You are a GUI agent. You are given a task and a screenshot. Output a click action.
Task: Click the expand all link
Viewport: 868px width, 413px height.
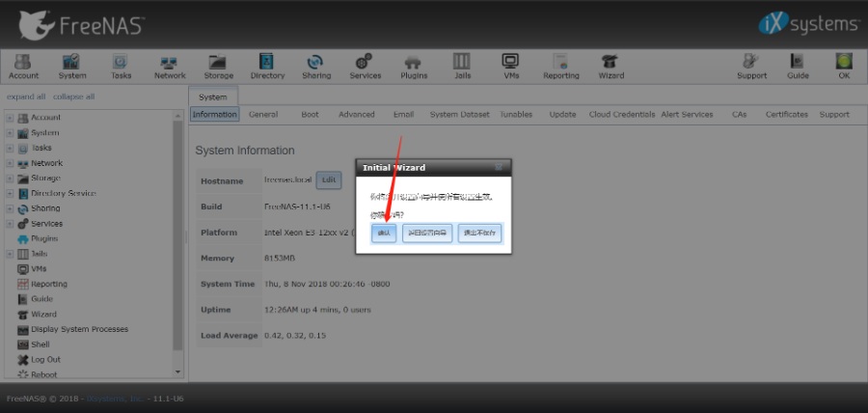pos(26,96)
